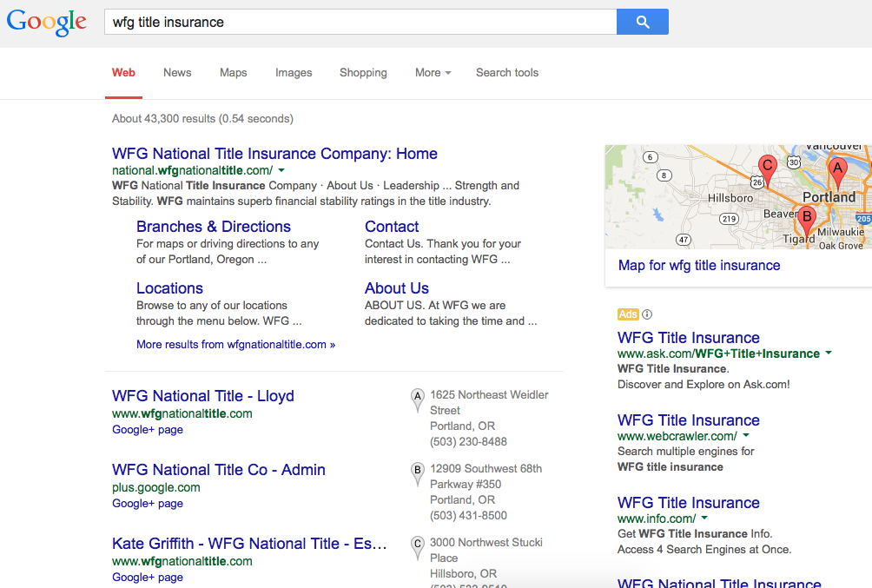Image resolution: width=872 pixels, height=588 pixels.
Task: Click map pin A on the map
Action: point(837,169)
